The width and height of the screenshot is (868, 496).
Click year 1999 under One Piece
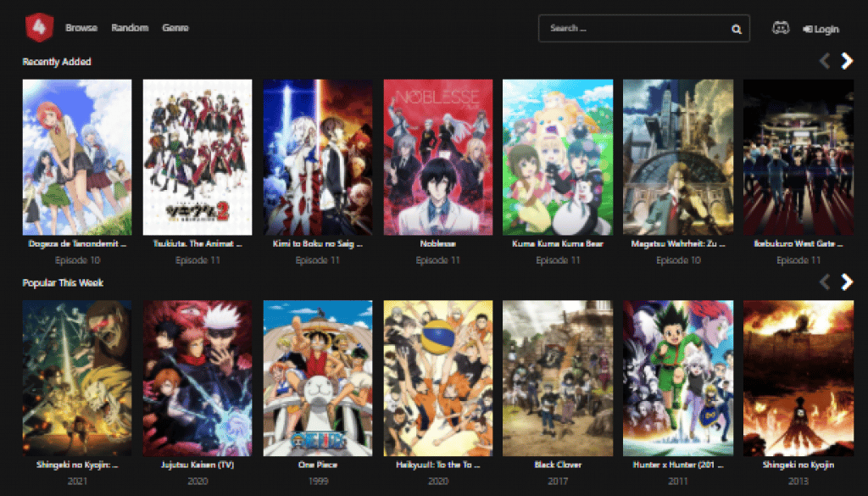[318, 482]
